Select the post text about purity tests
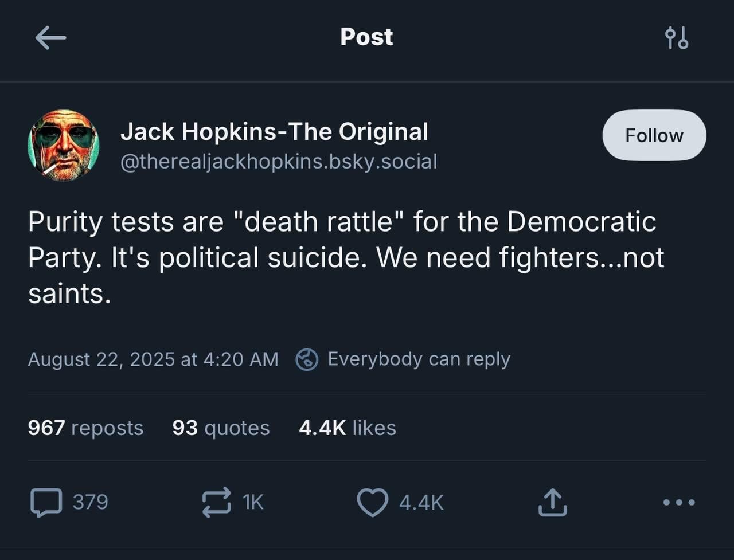Image resolution: width=734 pixels, height=560 pixels. [x=346, y=257]
